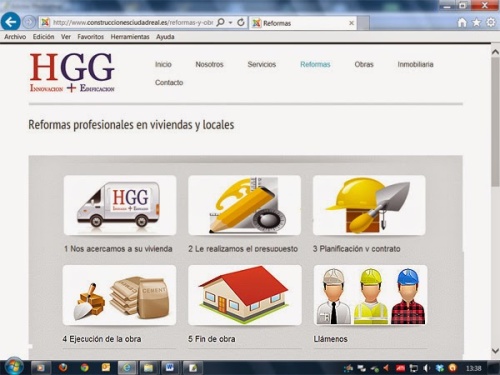Open Word from the taskbar
This screenshot has height=375, width=500.
[170, 368]
